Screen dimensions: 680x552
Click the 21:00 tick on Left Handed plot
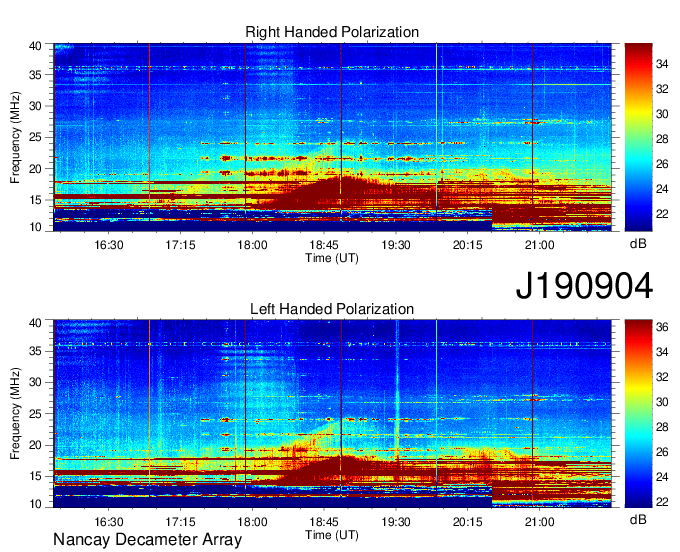539,522
